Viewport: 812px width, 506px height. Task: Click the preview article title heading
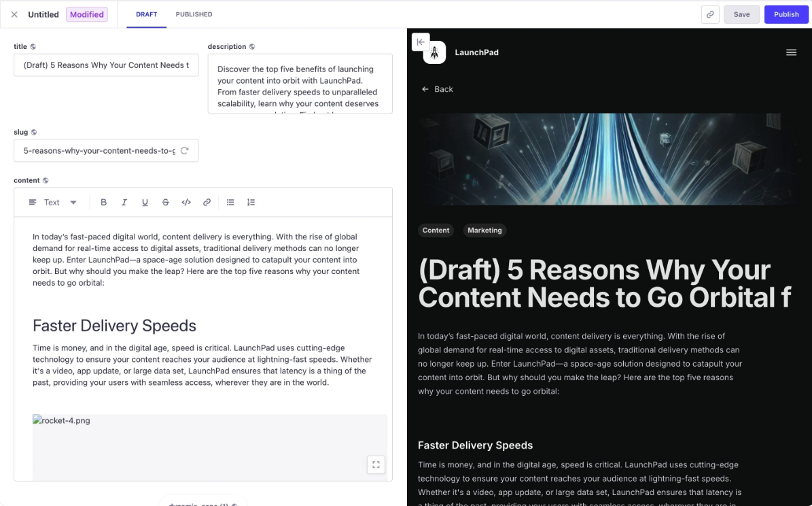(x=604, y=284)
